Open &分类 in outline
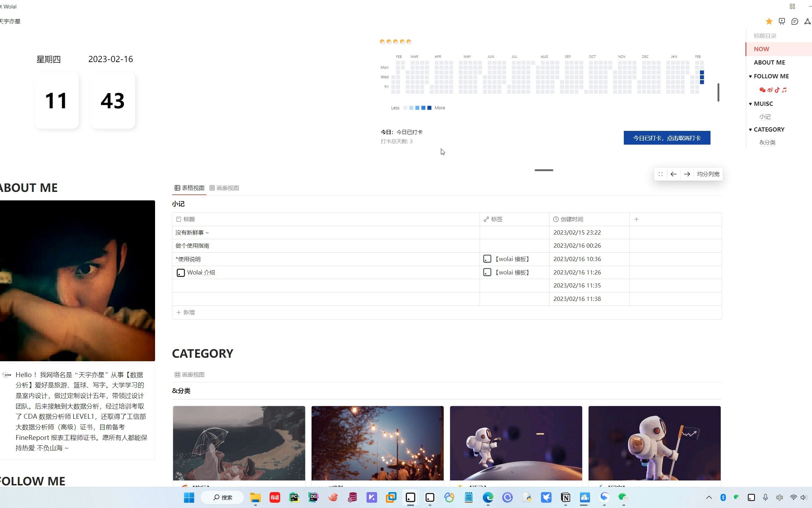The image size is (812, 508). 767,143
